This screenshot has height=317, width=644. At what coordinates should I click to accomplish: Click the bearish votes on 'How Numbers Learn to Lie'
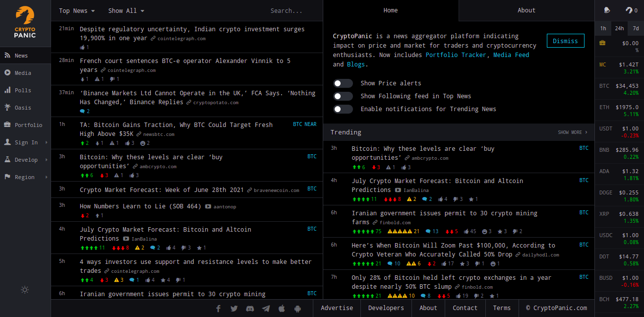click(x=84, y=215)
